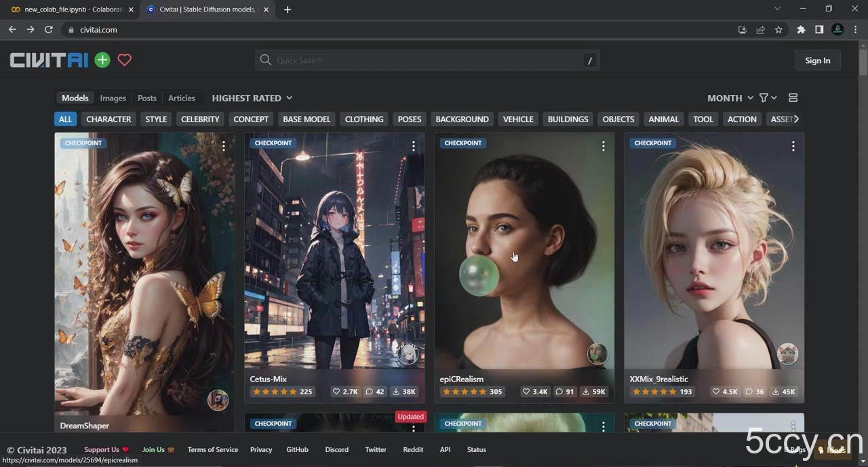This screenshot has height=467, width=868.
Task: Click the Cetus-Mix star rating 225
Action: [282, 392]
